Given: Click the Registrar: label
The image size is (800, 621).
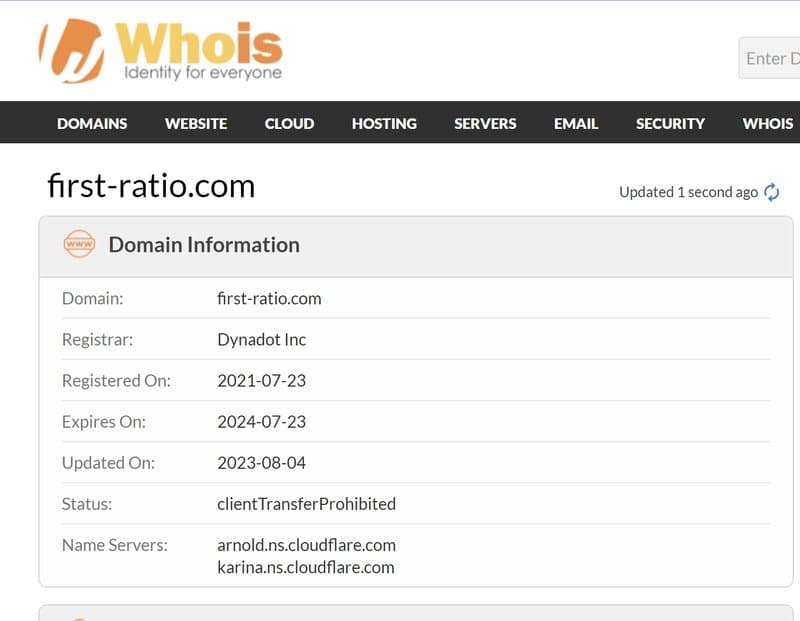Looking at the screenshot, I should 97,340.
